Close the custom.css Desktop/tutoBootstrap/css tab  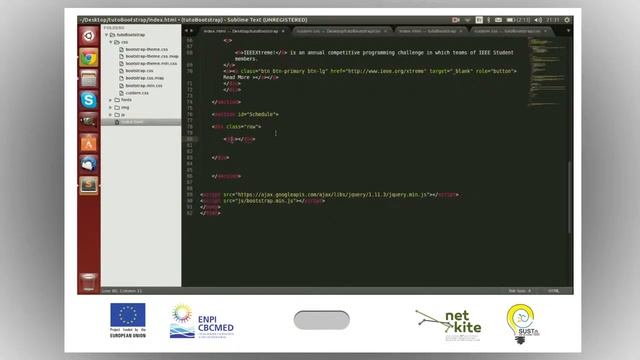[x=385, y=31]
